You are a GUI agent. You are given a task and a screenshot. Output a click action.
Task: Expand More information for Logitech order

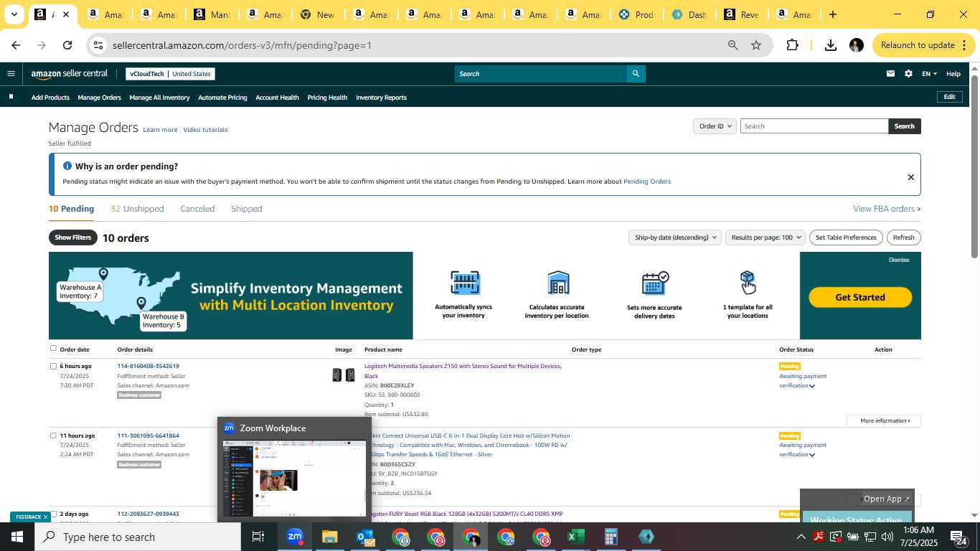(x=884, y=421)
